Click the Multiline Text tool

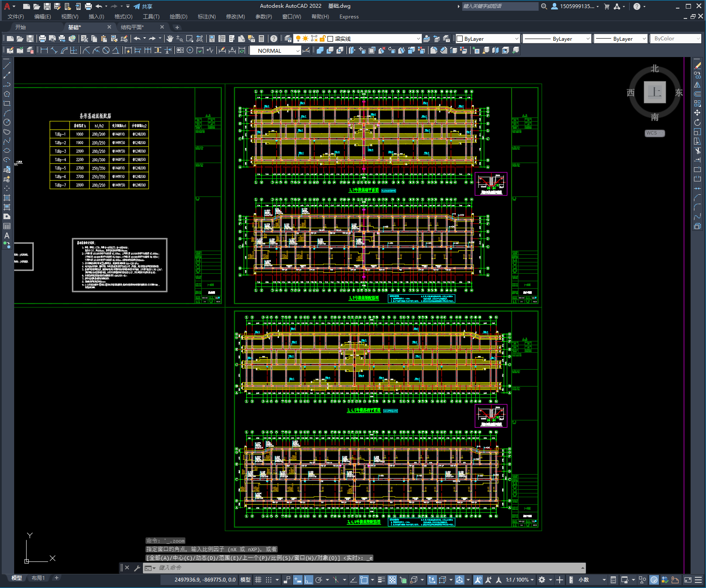click(x=7, y=235)
